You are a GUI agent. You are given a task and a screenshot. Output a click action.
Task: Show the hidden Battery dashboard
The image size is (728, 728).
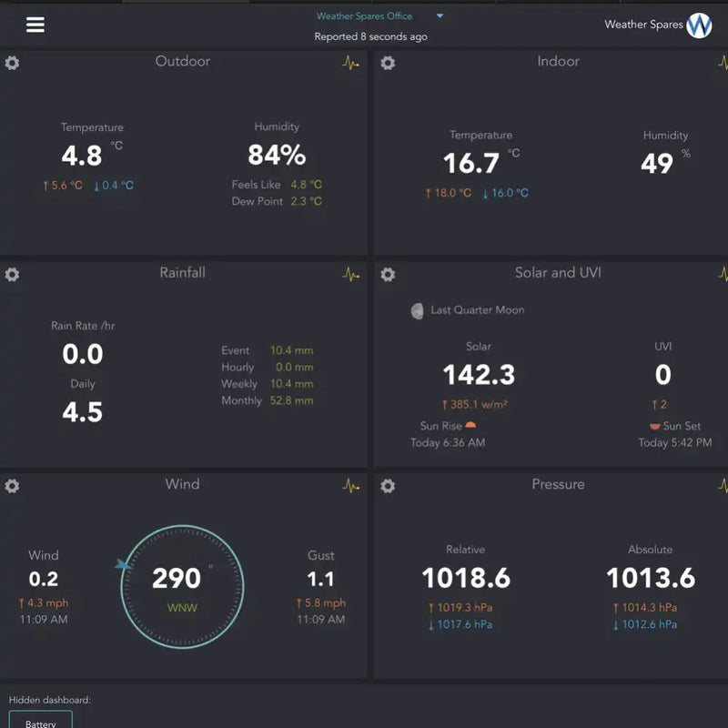coord(41,722)
